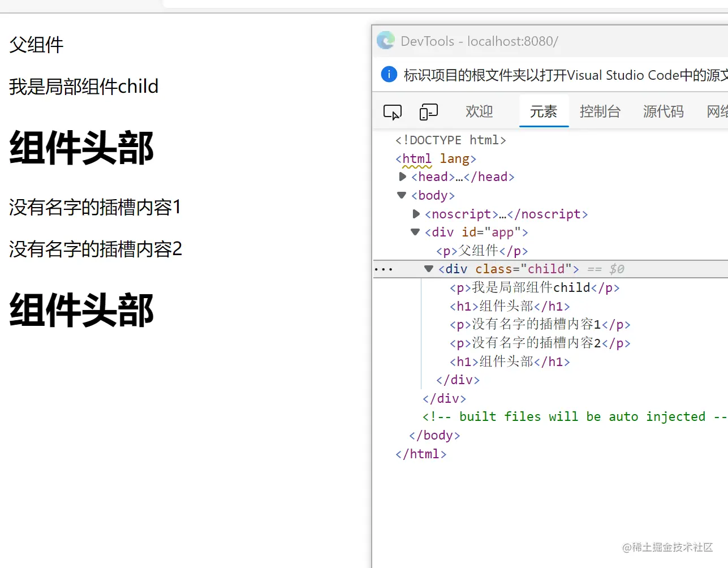Screen dimensions: 728x568
Task: Open more actions (⋯) beside div.child
Action: [384, 269]
